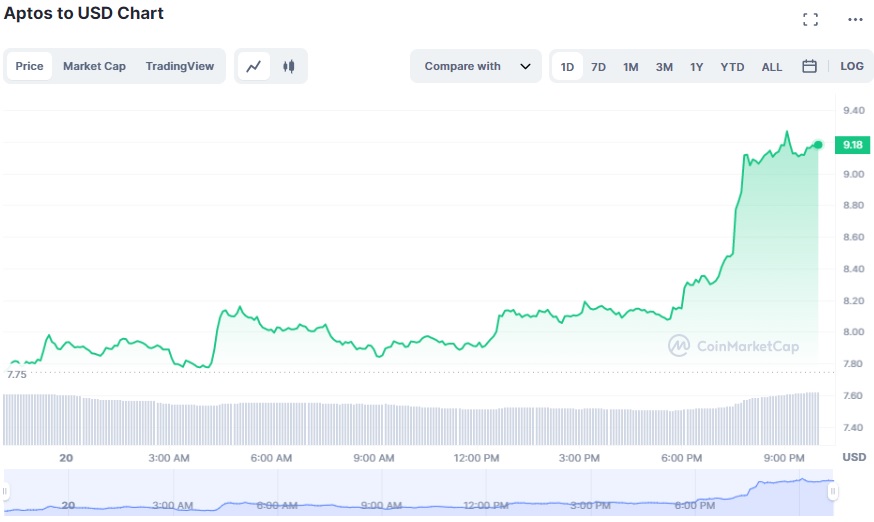
Task: Toggle the LOG scale
Action: (x=852, y=66)
